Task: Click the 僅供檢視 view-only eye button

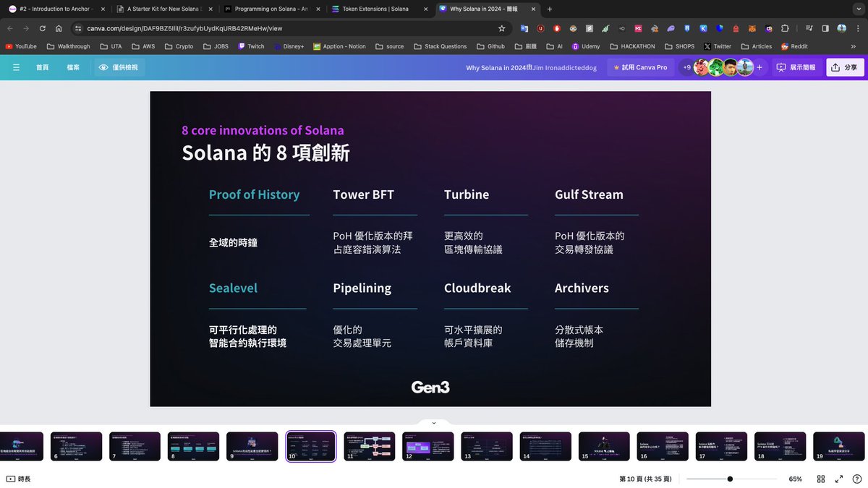Action: click(119, 67)
